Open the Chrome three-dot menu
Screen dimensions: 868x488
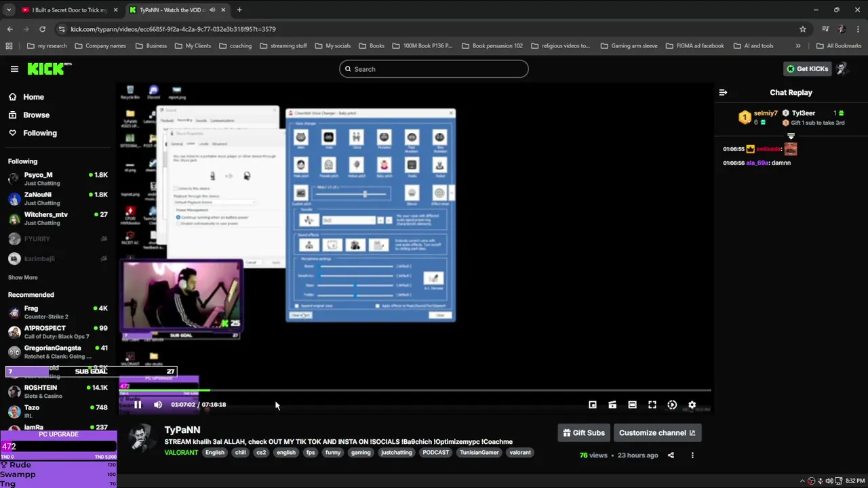pos(859,29)
